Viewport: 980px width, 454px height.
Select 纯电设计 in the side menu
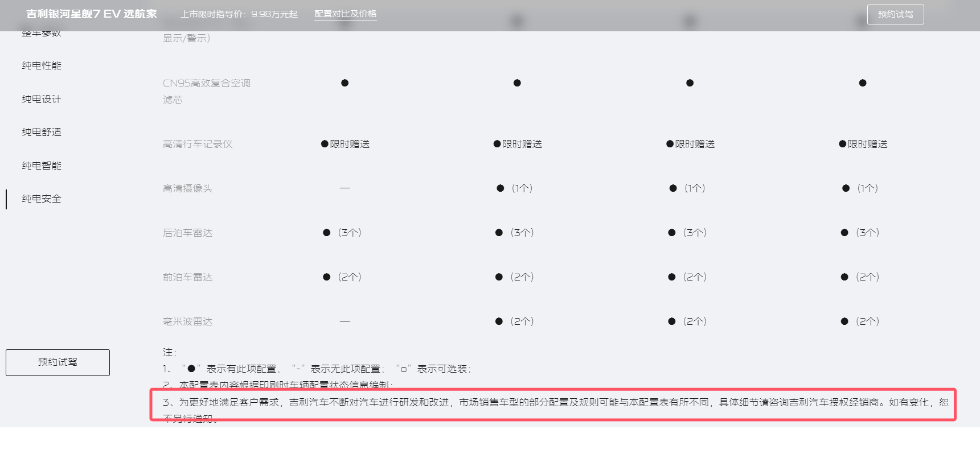(x=42, y=99)
